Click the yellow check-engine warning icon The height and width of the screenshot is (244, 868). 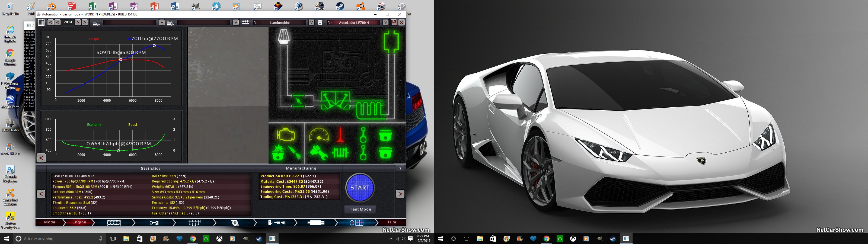tap(286, 135)
